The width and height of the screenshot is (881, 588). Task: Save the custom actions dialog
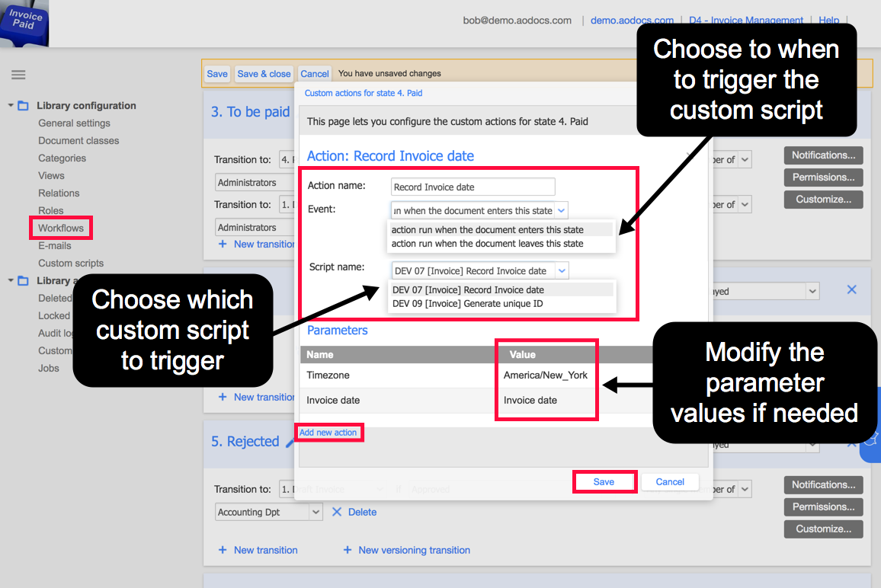[x=604, y=482]
